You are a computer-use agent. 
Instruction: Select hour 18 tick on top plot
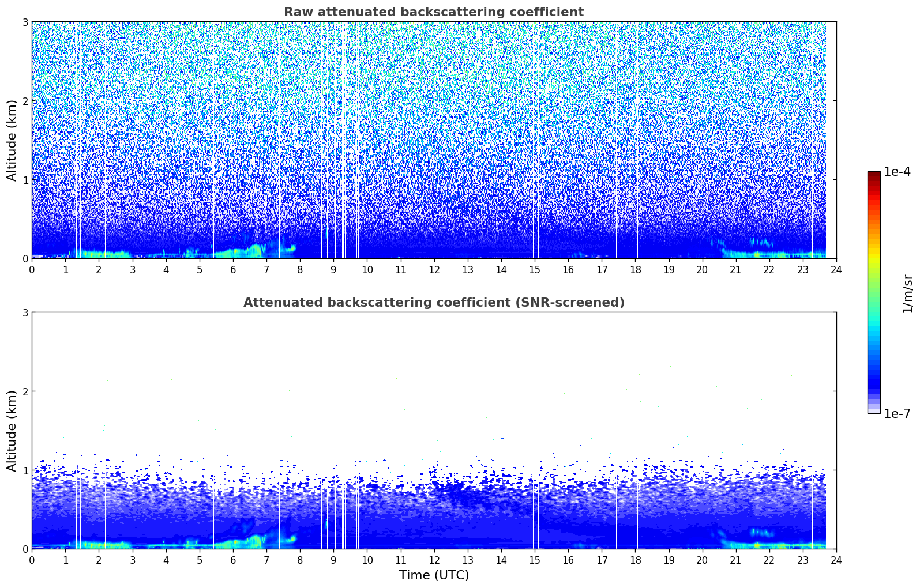(x=635, y=270)
